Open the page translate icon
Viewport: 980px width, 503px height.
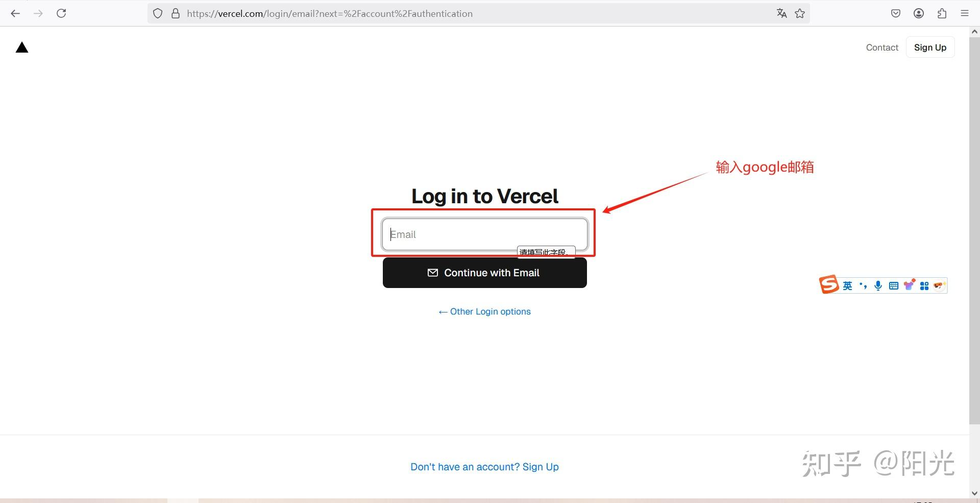pyautogui.click(x=781, y=13)
